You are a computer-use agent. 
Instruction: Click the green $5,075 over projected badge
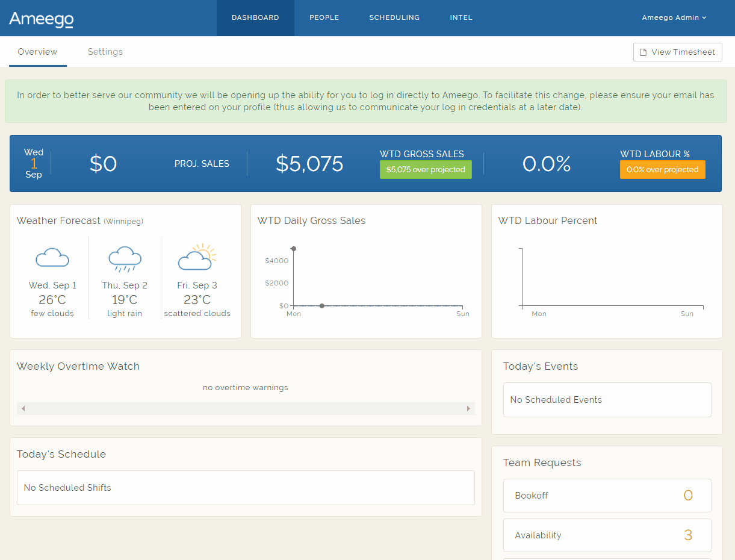tap(426, 169)
